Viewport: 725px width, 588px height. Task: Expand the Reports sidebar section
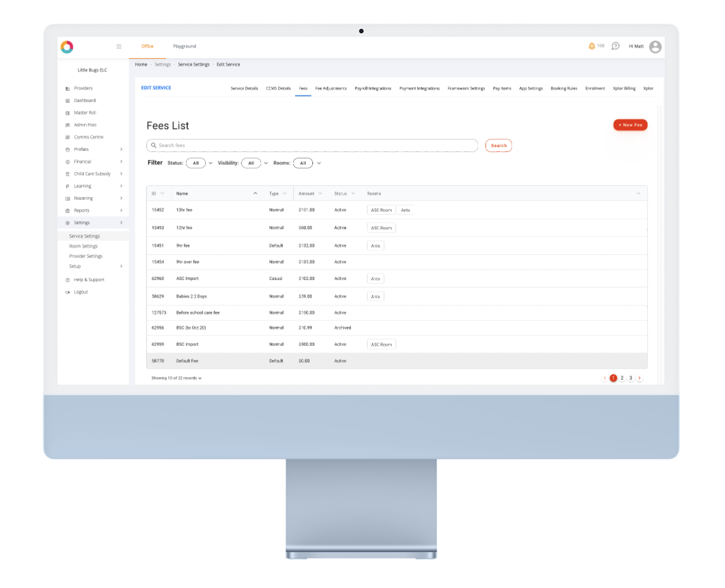click(82, 210)
